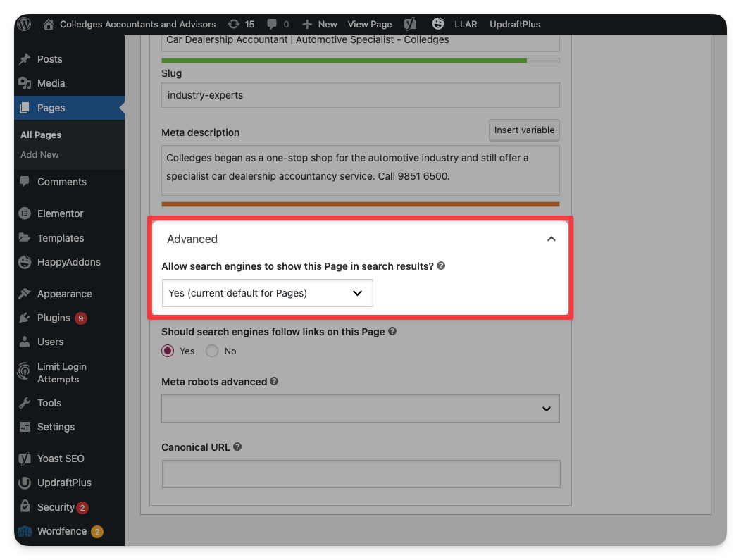Screen dimensions: 741x560
Task: Select No for following links
Action: [212, 351]
